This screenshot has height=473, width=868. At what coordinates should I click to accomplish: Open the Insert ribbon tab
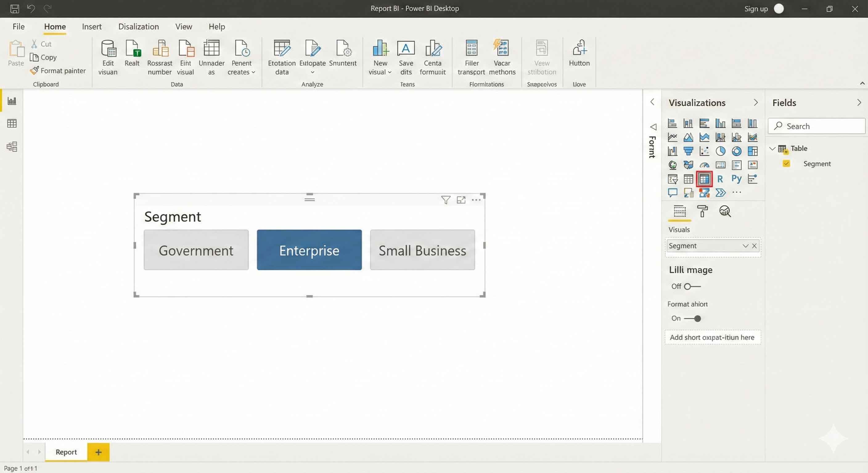tap(92, 26)
